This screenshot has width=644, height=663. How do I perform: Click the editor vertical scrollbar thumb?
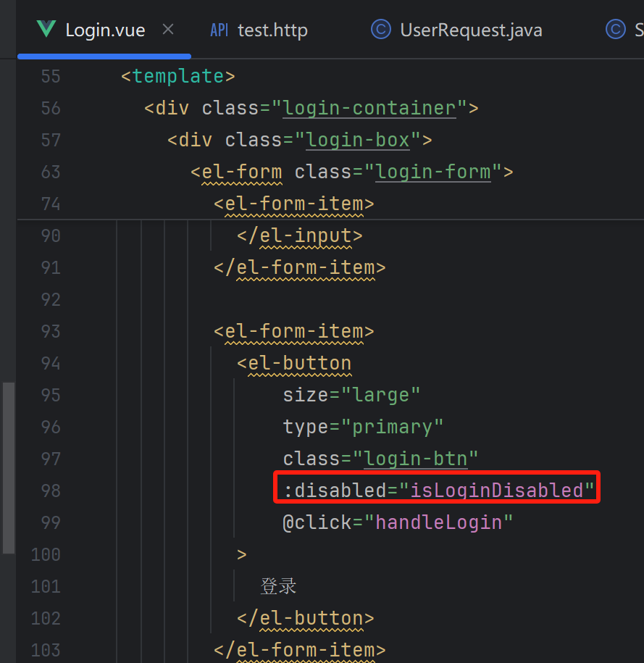9,467
